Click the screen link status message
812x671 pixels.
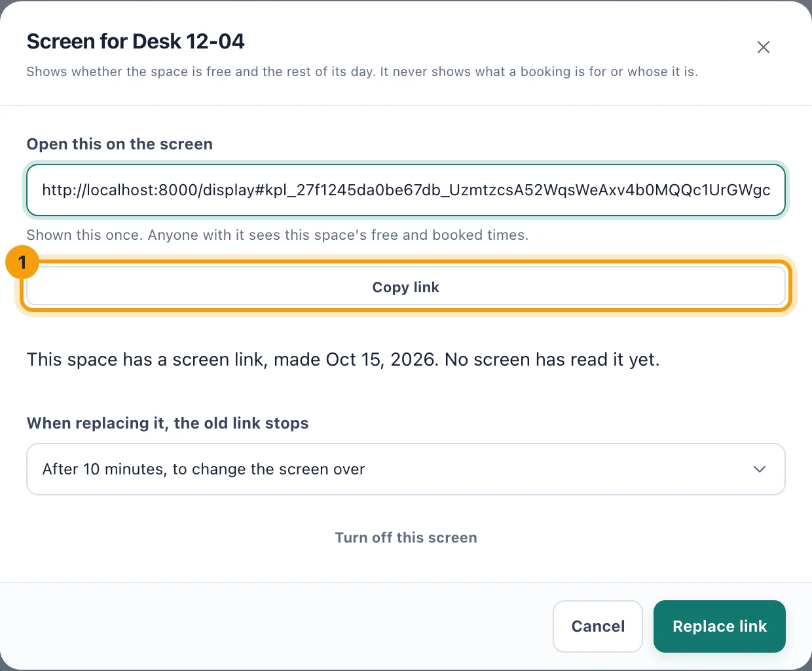[343, 359]
